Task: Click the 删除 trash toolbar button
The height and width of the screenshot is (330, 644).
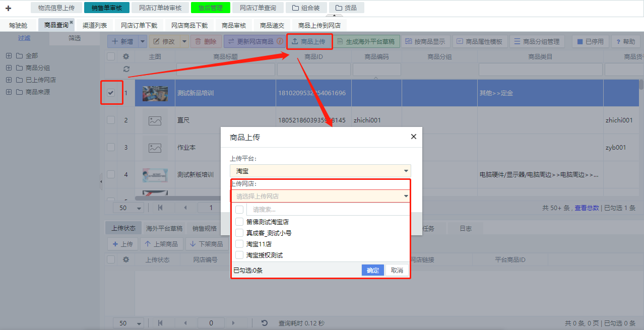Action: (x=205, y=42)
